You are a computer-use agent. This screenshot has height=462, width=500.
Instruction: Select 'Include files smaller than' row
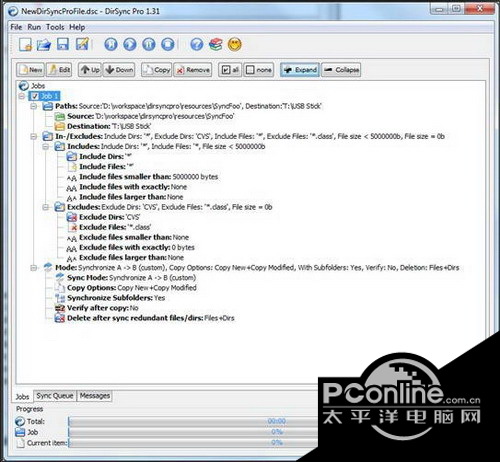[x=142, y=177]
